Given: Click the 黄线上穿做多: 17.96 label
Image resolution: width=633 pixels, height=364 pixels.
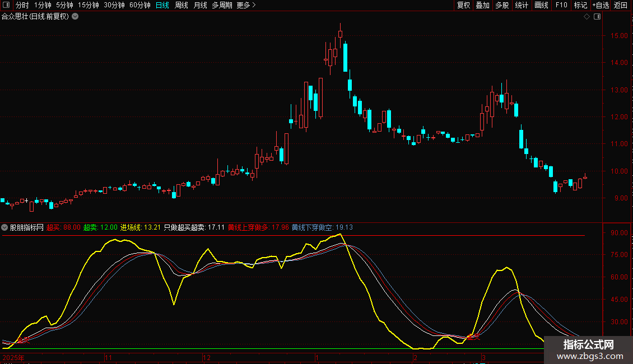Looking at the screenshot, I should [x=258, y=227].
